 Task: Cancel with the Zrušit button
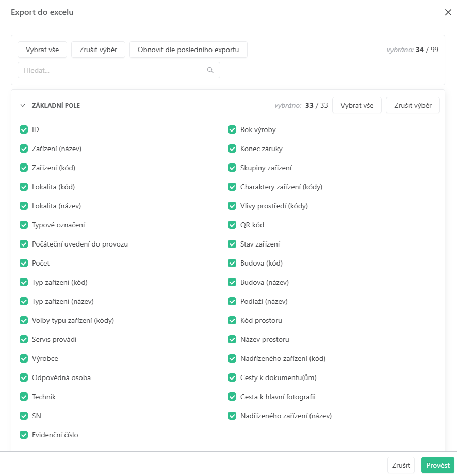401,465
